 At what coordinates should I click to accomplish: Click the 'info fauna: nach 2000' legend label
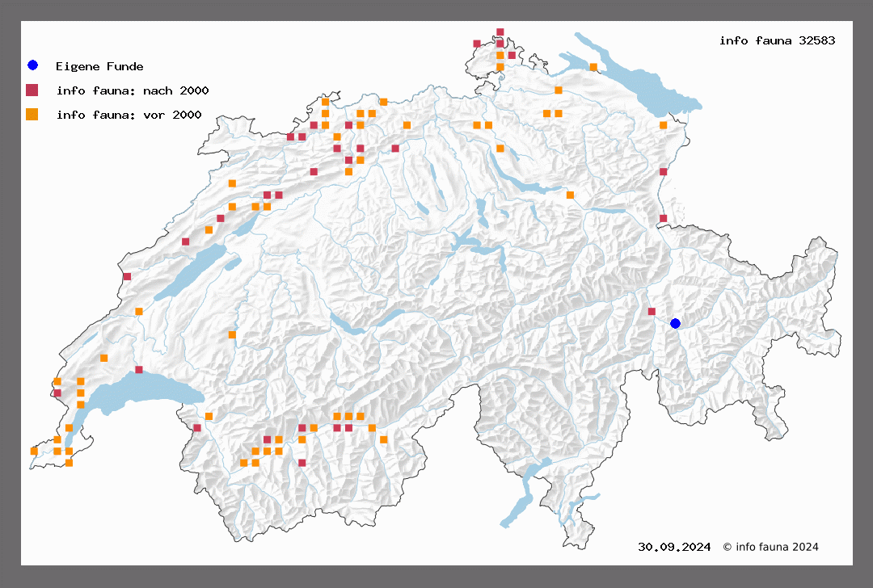pos(133,90)
